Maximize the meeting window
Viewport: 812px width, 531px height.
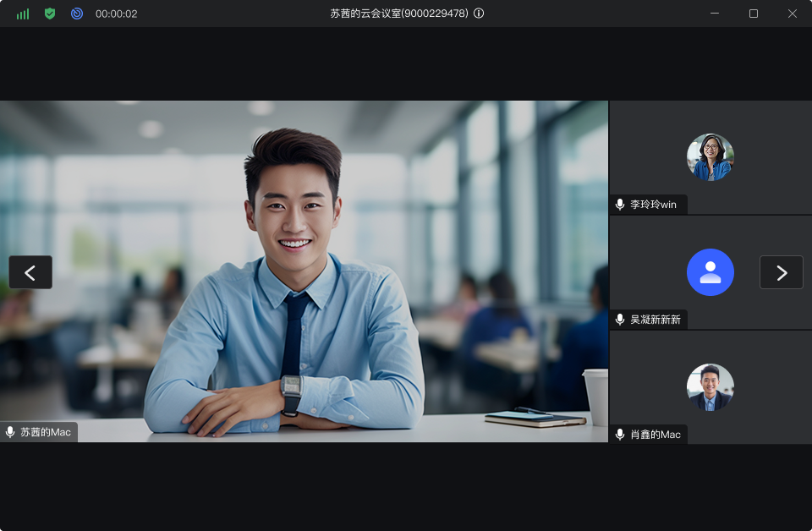(x=754, y=14)
